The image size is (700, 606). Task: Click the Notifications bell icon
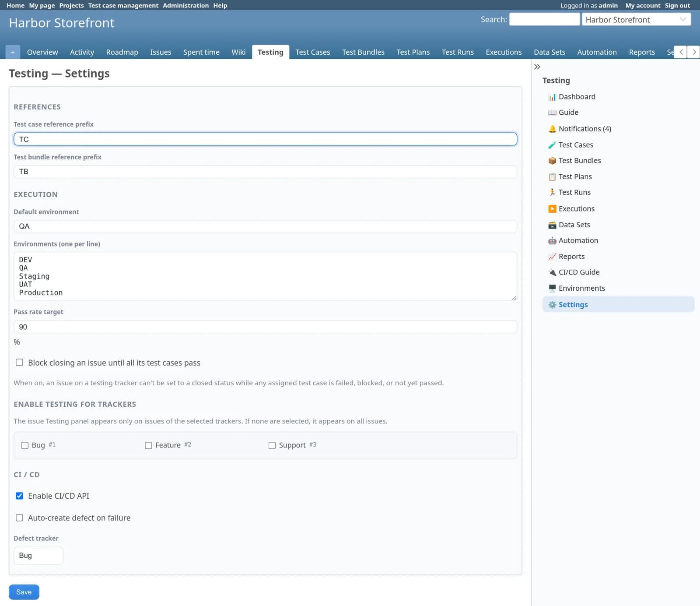click(x=552, y=129)
